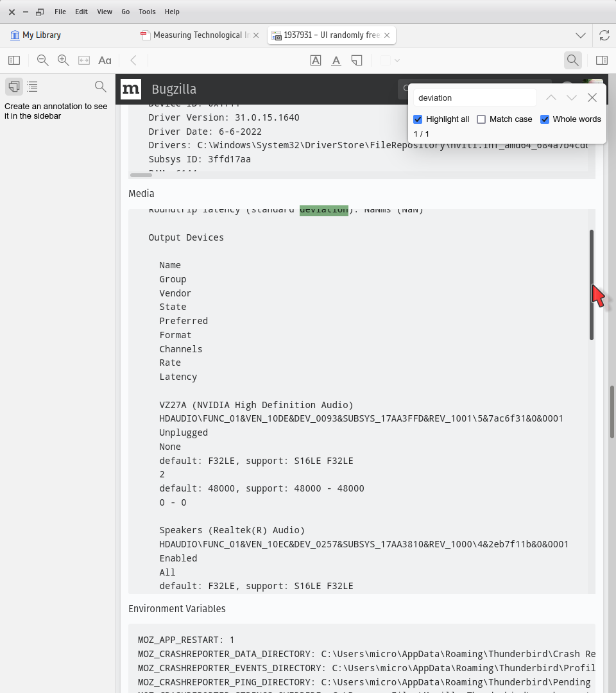Uncheck the Whole words checkbox

(545, 119)
